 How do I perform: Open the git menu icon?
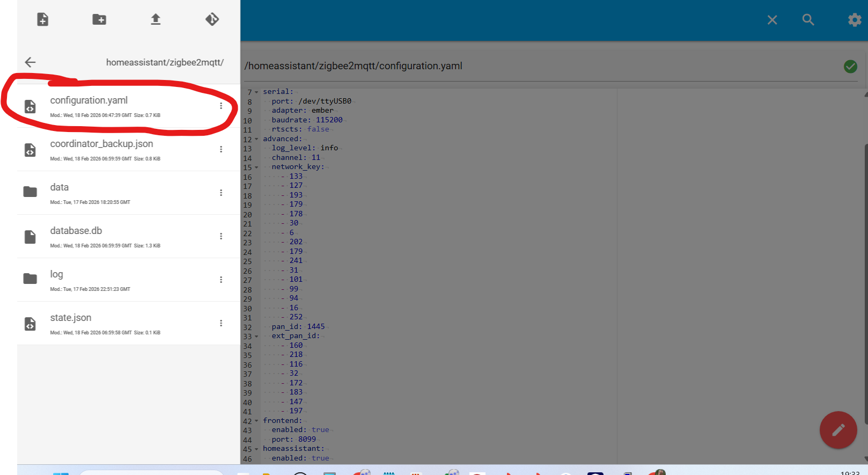[212, 20]
